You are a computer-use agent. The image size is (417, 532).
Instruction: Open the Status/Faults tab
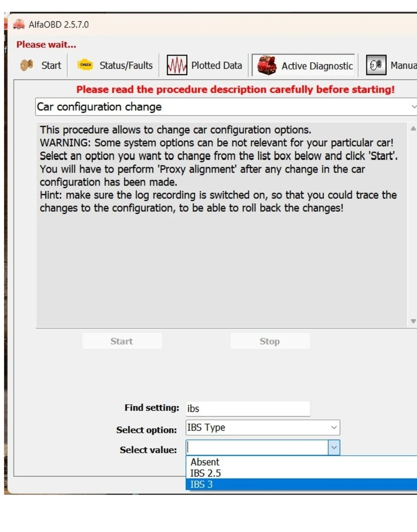(x=126, y=65)
